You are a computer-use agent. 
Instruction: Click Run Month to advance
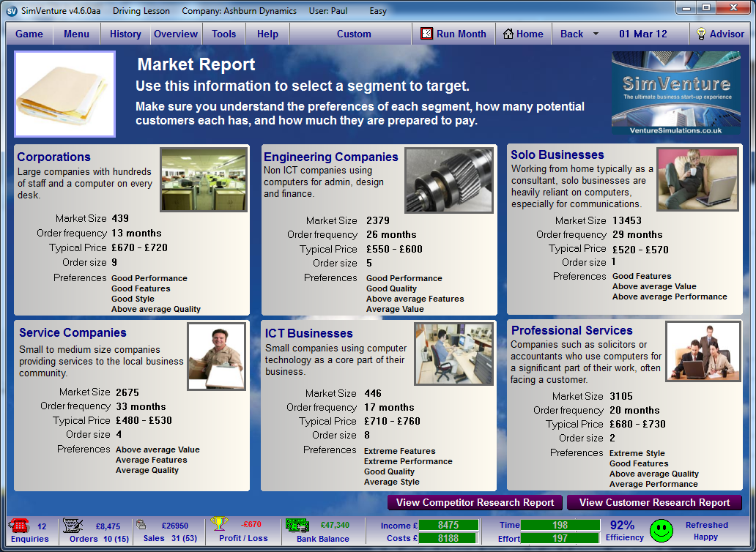(x=453, y=34)
